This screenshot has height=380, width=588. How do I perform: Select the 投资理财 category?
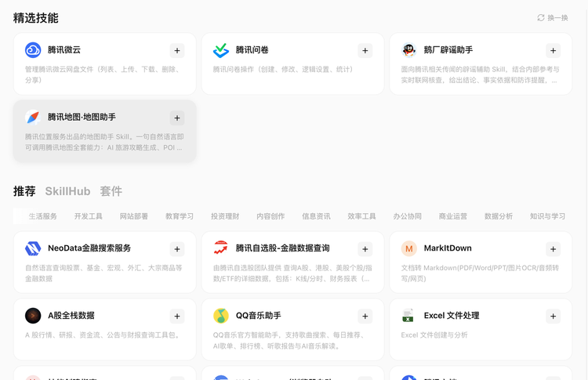tap(225, 216)
